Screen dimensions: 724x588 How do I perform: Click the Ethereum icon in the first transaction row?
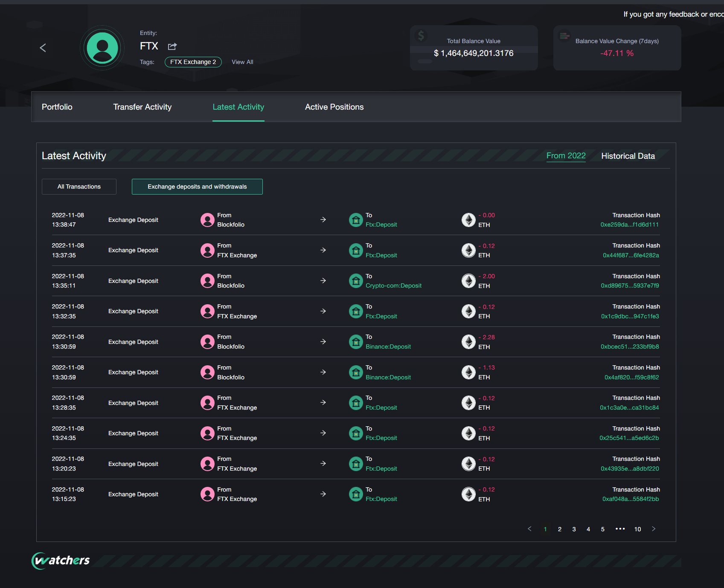click(468, 220)
